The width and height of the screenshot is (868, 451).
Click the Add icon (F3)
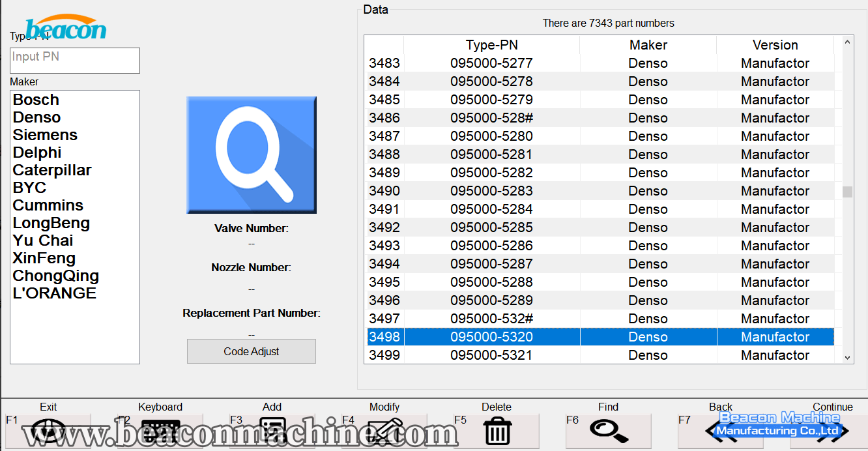tap(272, 431)
